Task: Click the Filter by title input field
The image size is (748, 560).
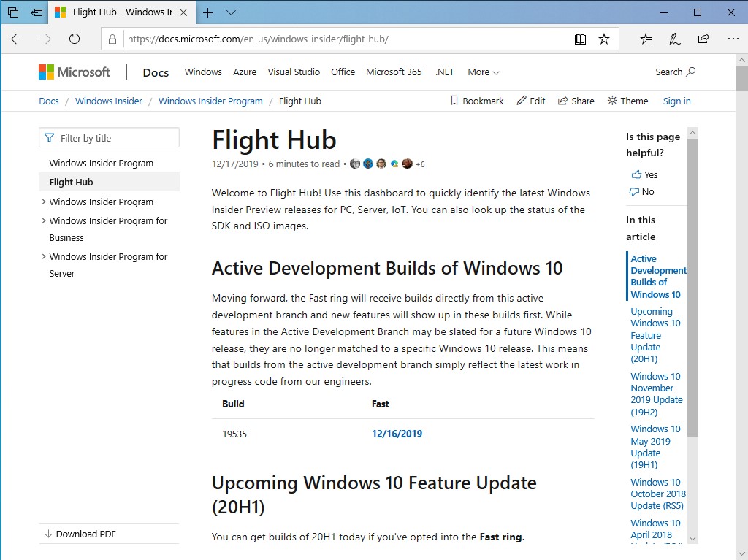Action: pyautogui.click(x=108, y=137)
